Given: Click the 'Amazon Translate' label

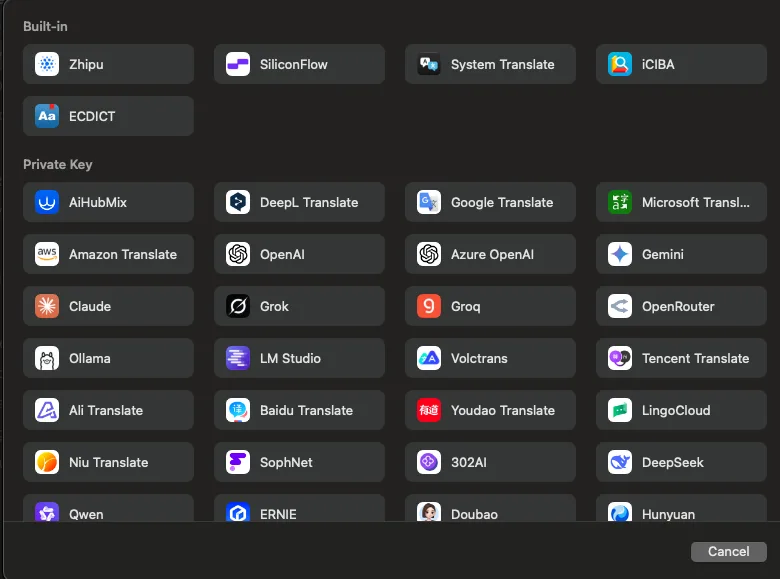Looking at the screenshot, I should pos(123,255).
